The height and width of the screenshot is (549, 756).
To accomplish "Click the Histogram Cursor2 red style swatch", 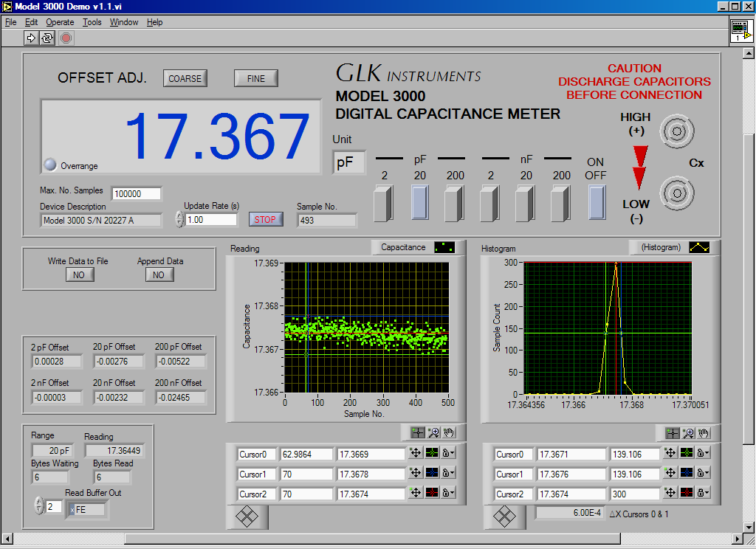I will (x=687, y=493).
